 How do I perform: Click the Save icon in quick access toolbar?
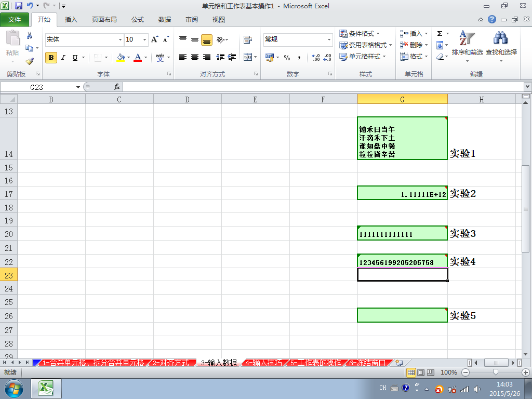click(x=18, y=6)
